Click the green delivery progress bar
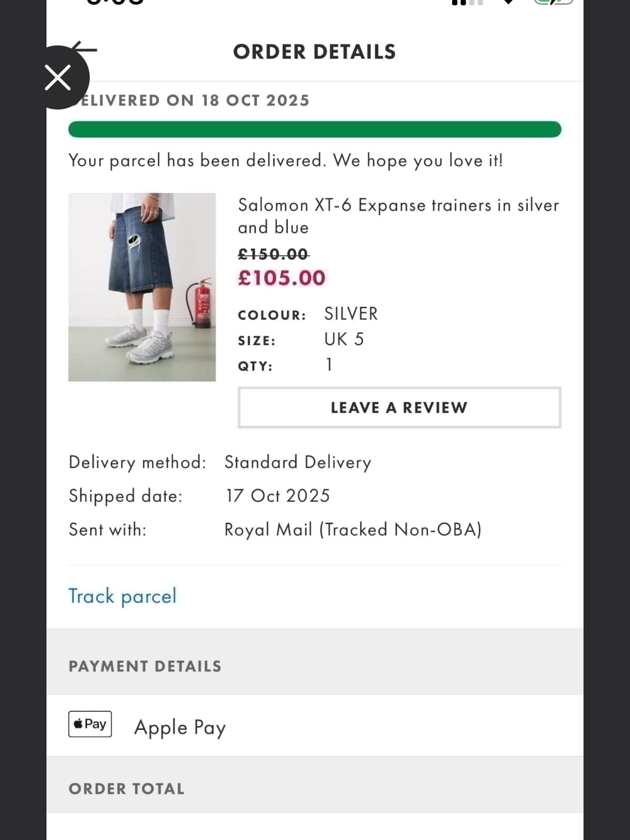 [x=315, y=129]
